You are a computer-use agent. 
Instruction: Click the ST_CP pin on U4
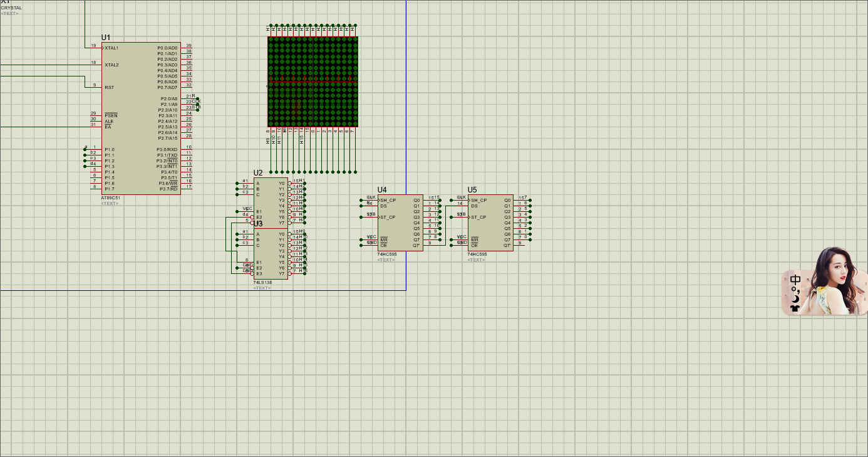388,217
